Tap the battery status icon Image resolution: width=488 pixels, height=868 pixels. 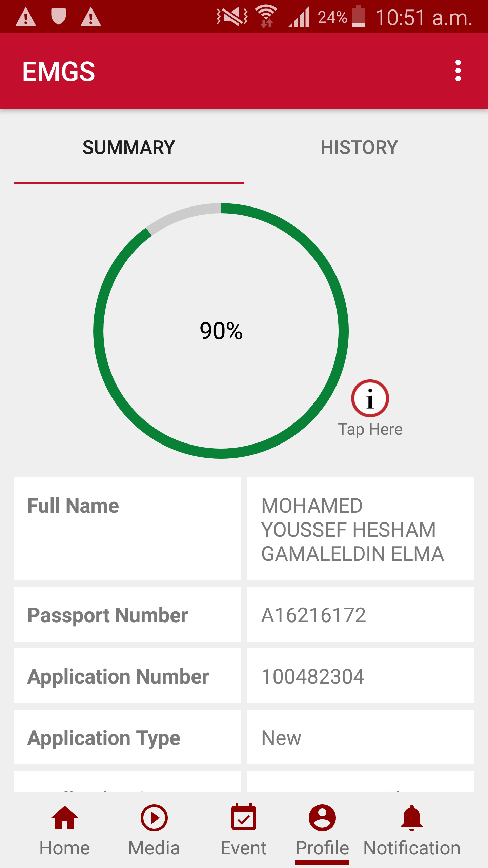(359, 17)
